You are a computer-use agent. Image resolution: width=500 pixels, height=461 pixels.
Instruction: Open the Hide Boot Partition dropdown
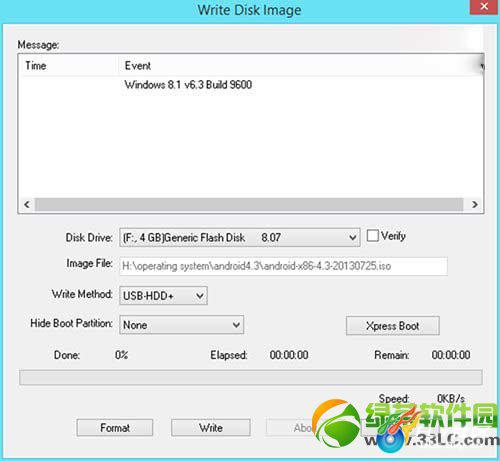pos(181,325)
